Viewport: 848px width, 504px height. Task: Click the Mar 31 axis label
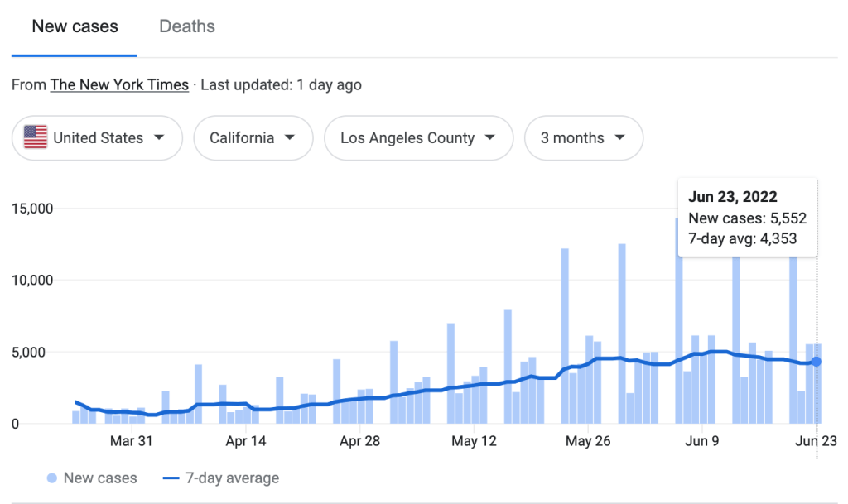coord(132,441)
